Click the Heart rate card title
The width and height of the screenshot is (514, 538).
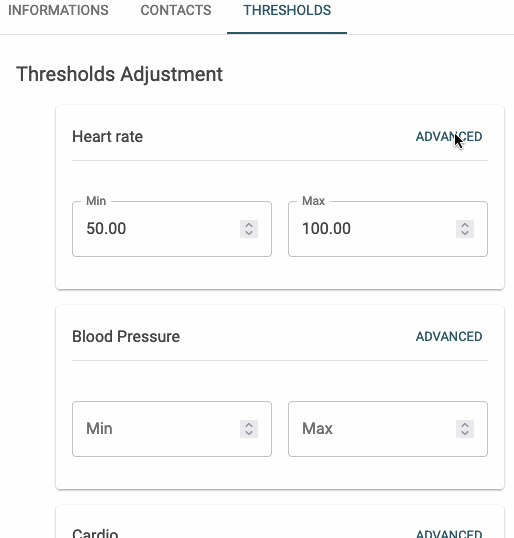coord(107,137)
